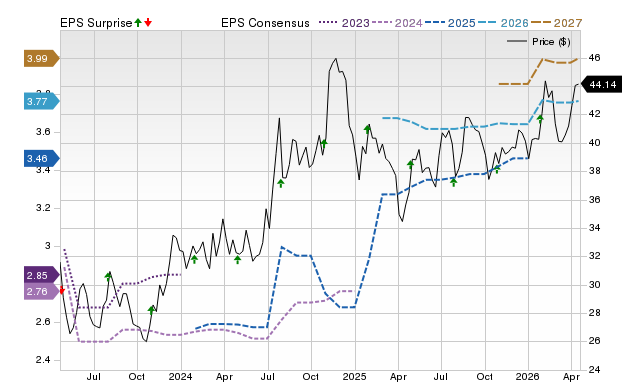Toggle the 2027 EPS consensus legend entry
Viewport: 640px width, 382px height.
(556, 23)
